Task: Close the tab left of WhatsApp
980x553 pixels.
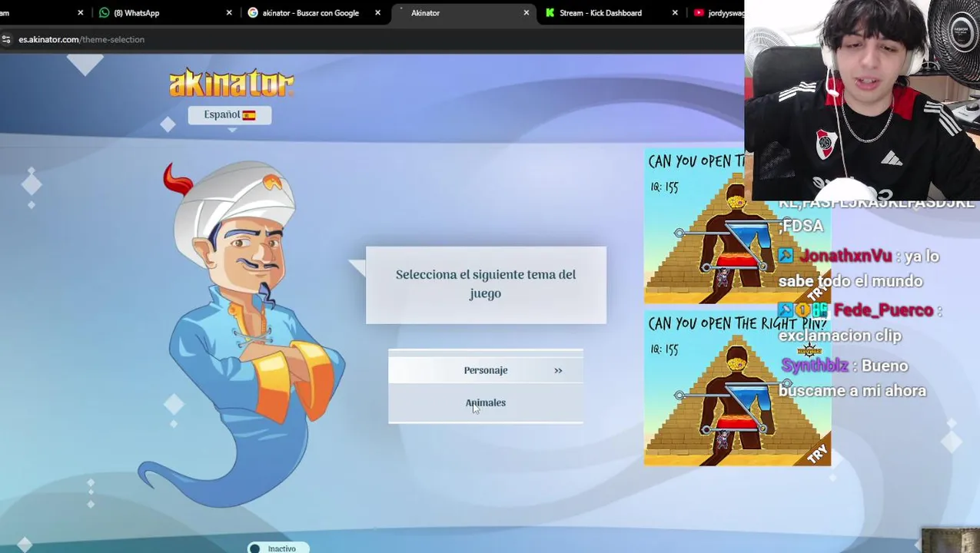Action: (80, 13)
